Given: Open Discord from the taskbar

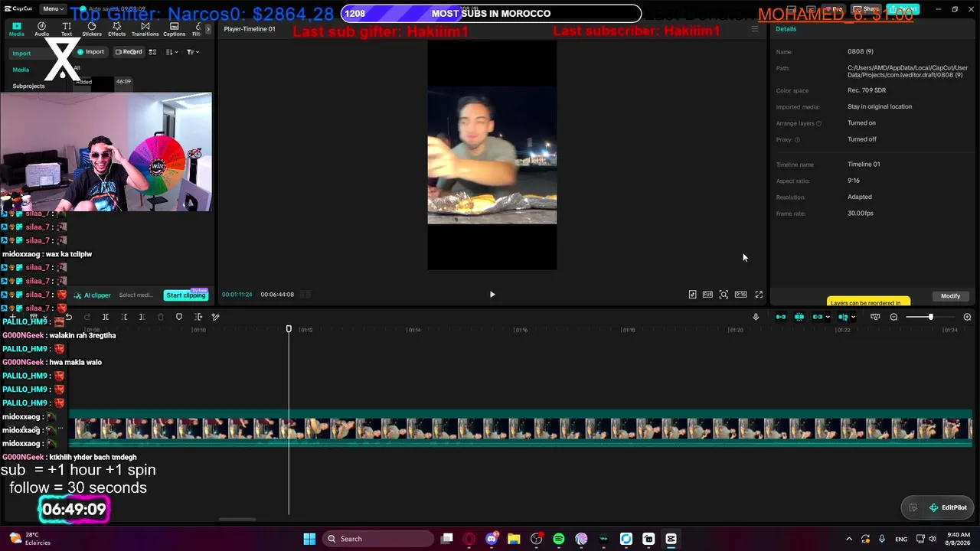Looking at the screenshot, I should (x=492, y=539).
